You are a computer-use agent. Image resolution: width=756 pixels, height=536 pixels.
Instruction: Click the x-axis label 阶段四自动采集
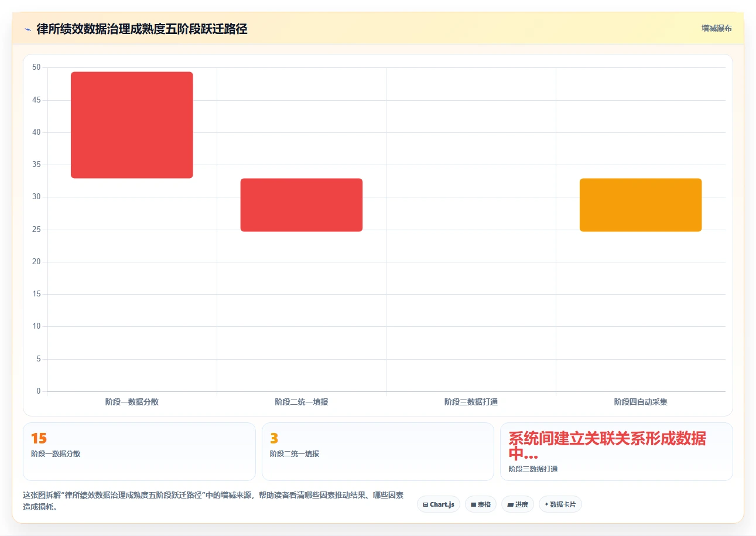point(641,402)
